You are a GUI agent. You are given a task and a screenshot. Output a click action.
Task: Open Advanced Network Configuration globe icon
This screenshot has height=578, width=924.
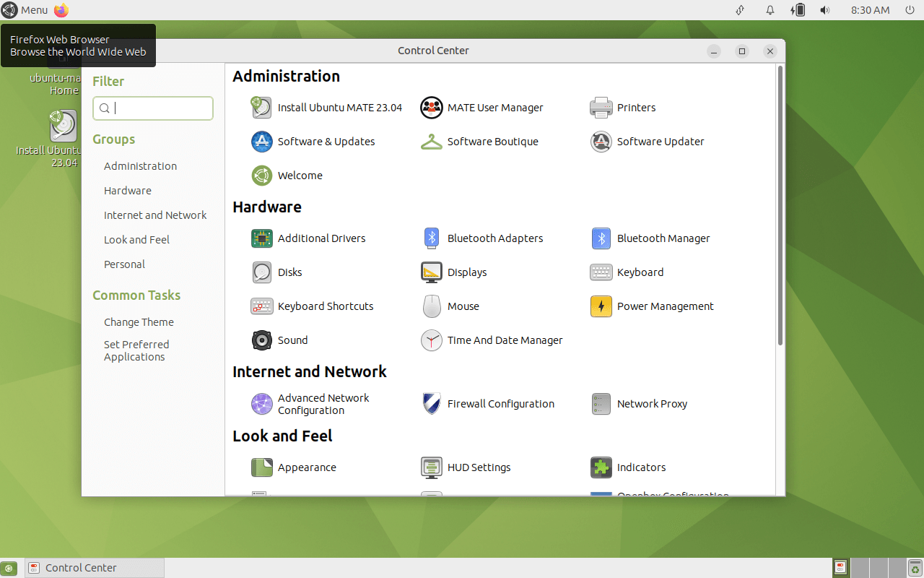click(x=261, y=404)
